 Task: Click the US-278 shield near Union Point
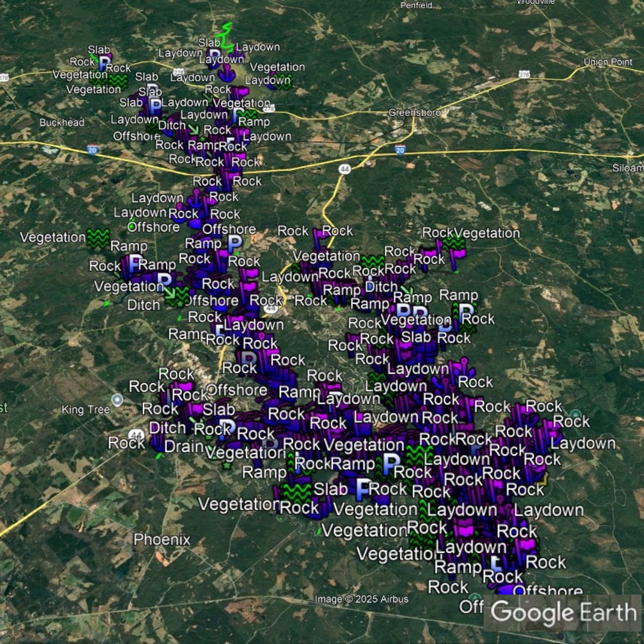click(x=524, y=75)
